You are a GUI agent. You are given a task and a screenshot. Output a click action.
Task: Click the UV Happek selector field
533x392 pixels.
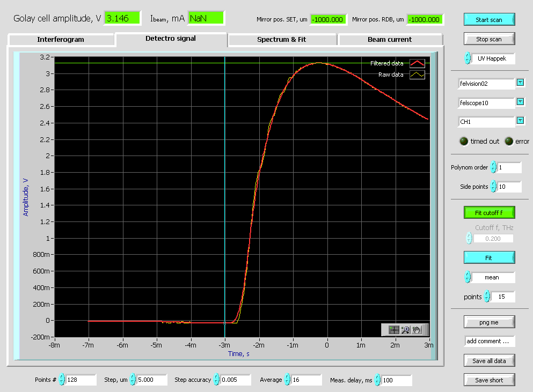point(493,58)
